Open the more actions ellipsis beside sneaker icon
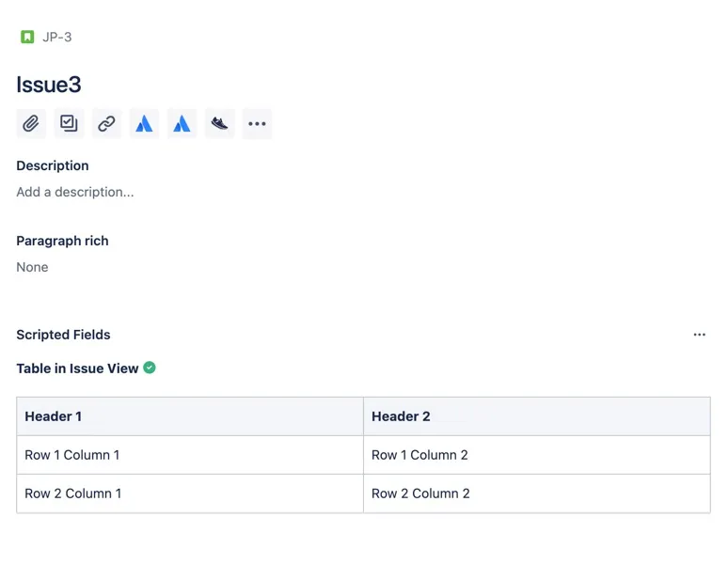 pyautogui.click(x=257, y=124)
